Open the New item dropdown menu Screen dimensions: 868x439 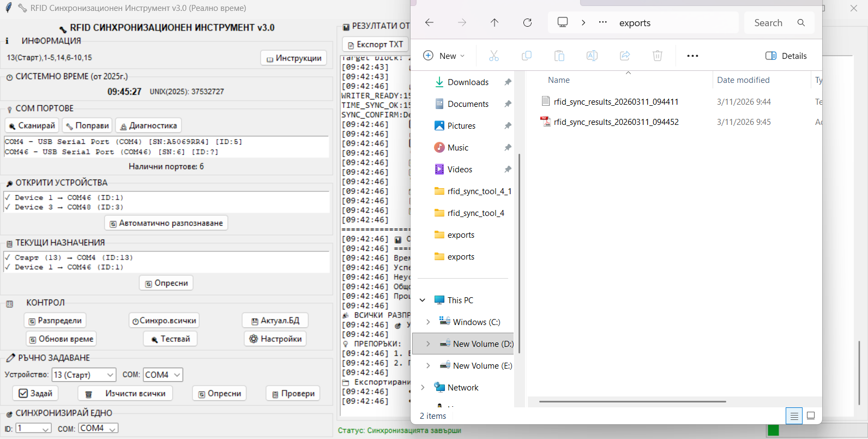pyautogui.click(x=444, y=56)
